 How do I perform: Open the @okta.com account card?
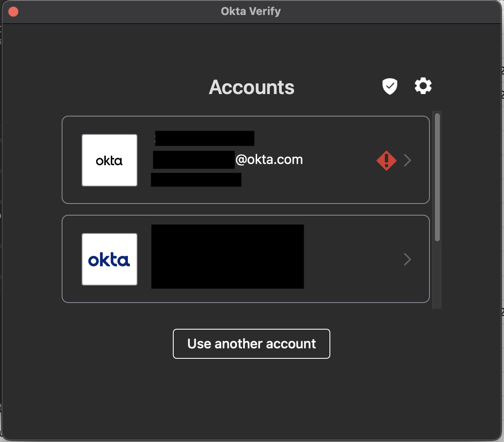(246, 160)
